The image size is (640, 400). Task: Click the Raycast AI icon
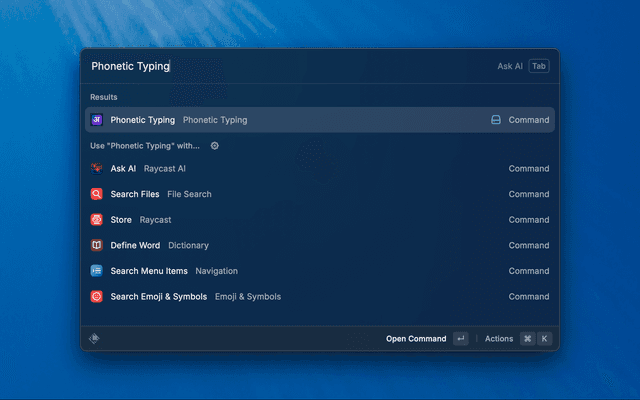click(x=97, y=169)
